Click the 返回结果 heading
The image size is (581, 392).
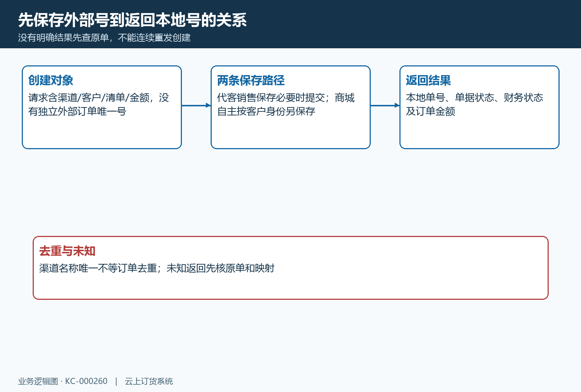[x=428, y=80]
